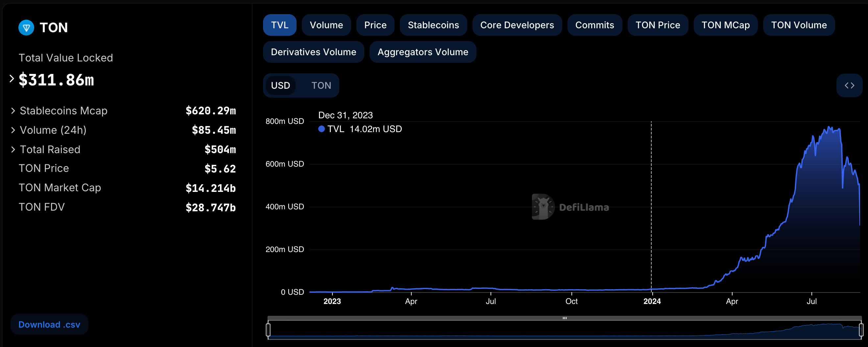Click the 2024 axis label

652,301
